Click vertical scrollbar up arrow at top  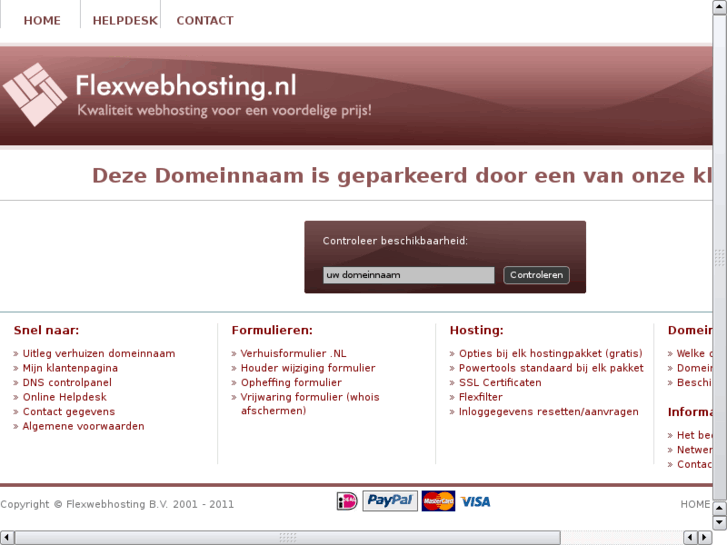(x=720, y=7)
